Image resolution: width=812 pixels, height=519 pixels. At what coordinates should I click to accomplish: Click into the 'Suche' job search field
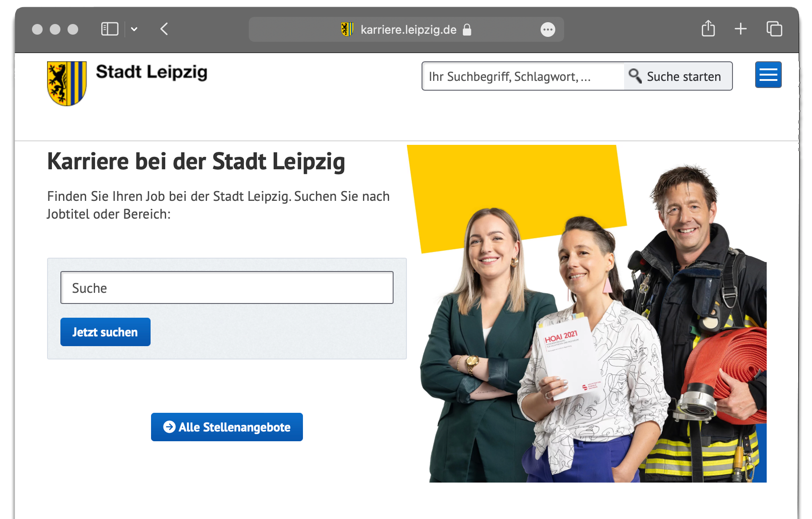pos(227,288)
